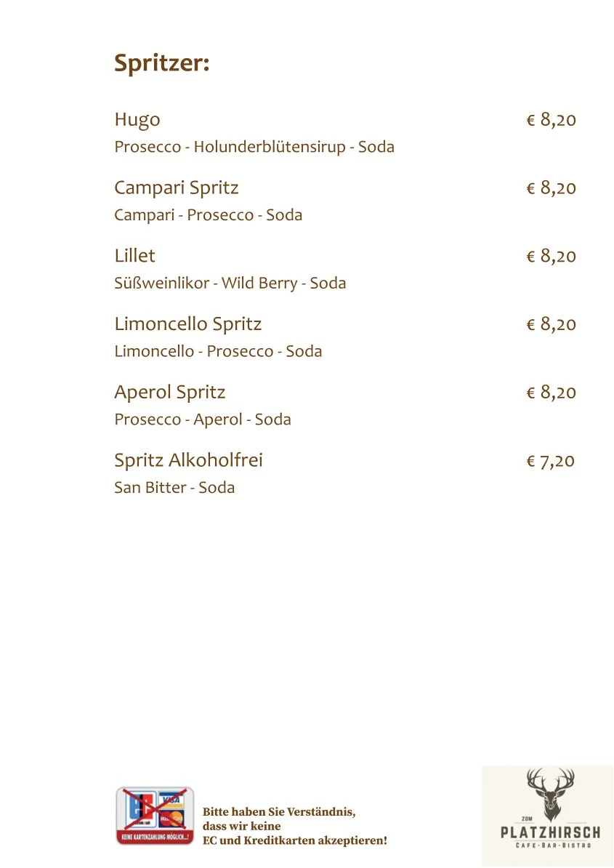Click the Aperol Spritz name
614x868 pixels.
click(170, 392)
